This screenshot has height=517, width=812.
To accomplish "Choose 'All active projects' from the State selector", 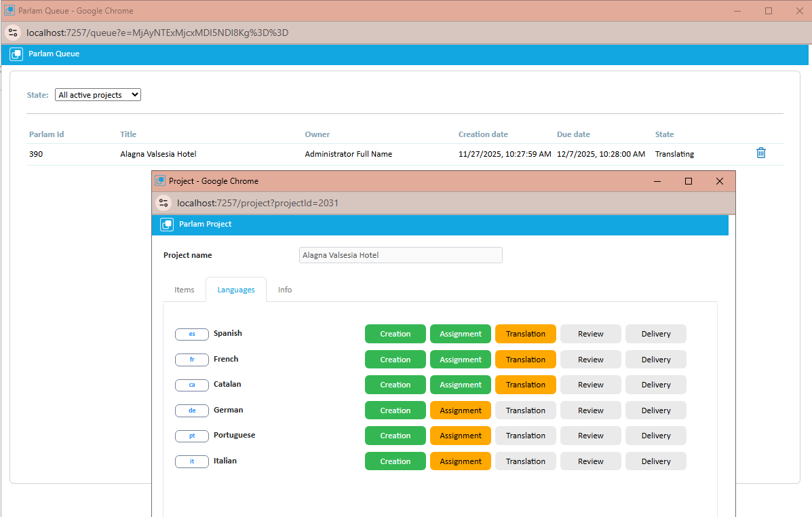I will click(98, 94).
